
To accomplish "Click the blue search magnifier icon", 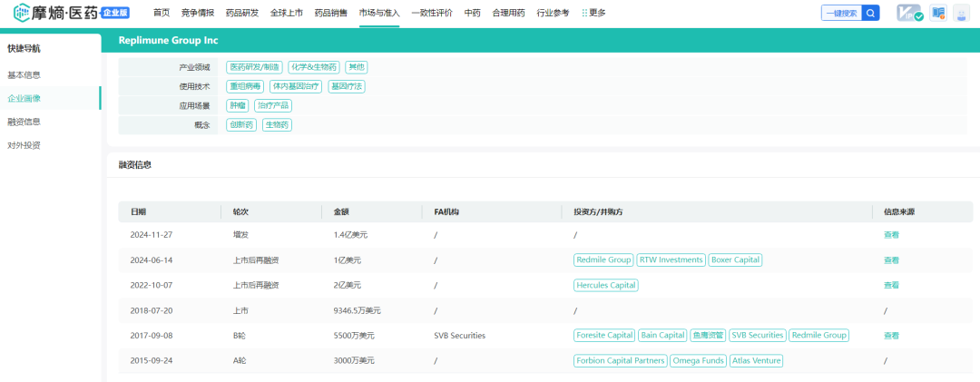I will pyautogui.click(x=871, y=13).
